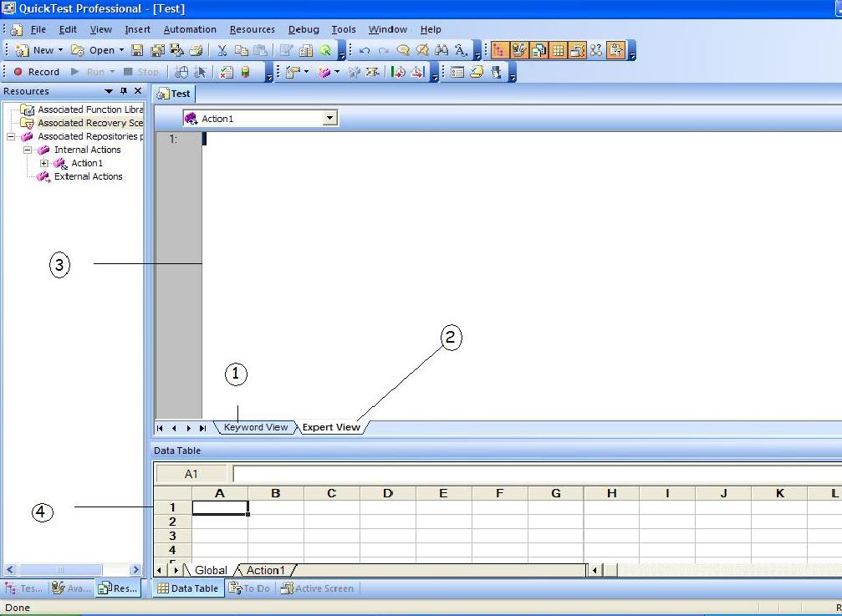842x616 pixels.
Task: Click the Resources panel horizontal scrollbar
Action: 73,569
